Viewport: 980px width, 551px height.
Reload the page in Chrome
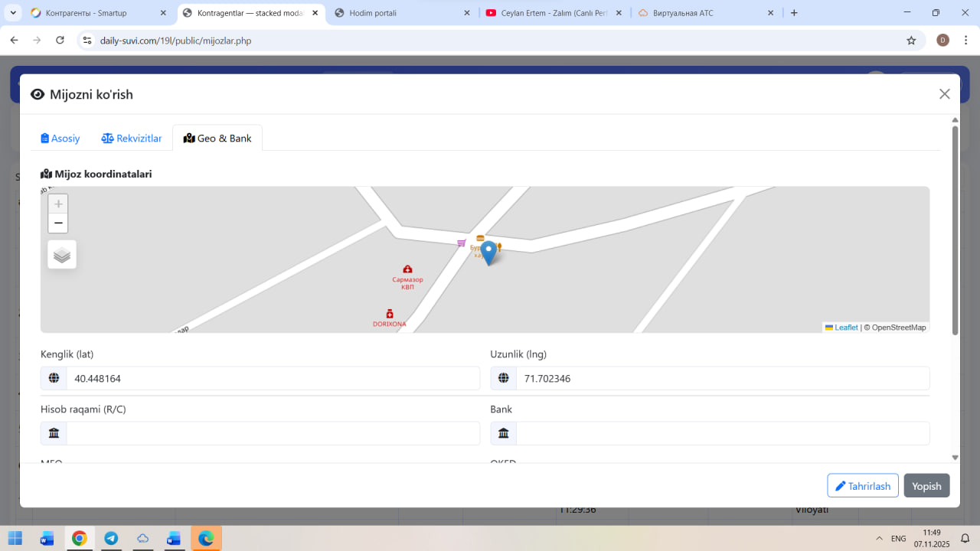(x=60, y=41)
